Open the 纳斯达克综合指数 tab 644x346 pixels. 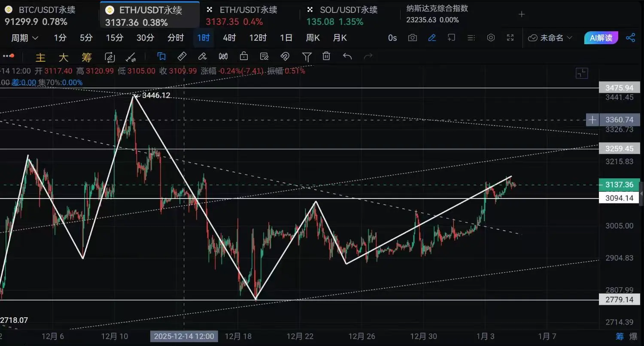[437, 14]
